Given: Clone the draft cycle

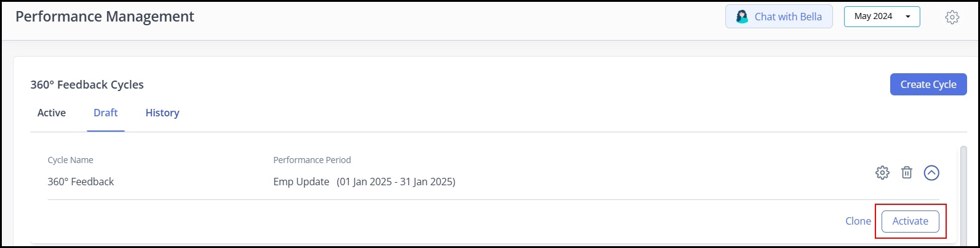Looking at the screenshot, I should click(858, 221).
